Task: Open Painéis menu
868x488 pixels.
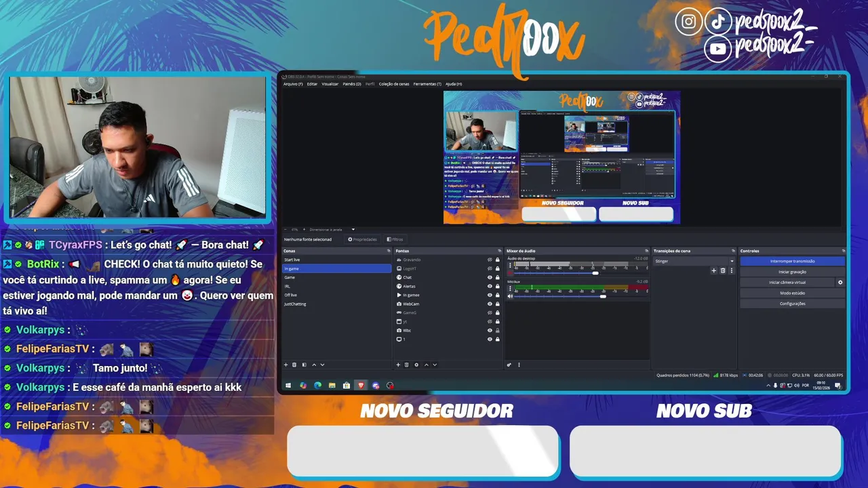Action: pos(352,84)
